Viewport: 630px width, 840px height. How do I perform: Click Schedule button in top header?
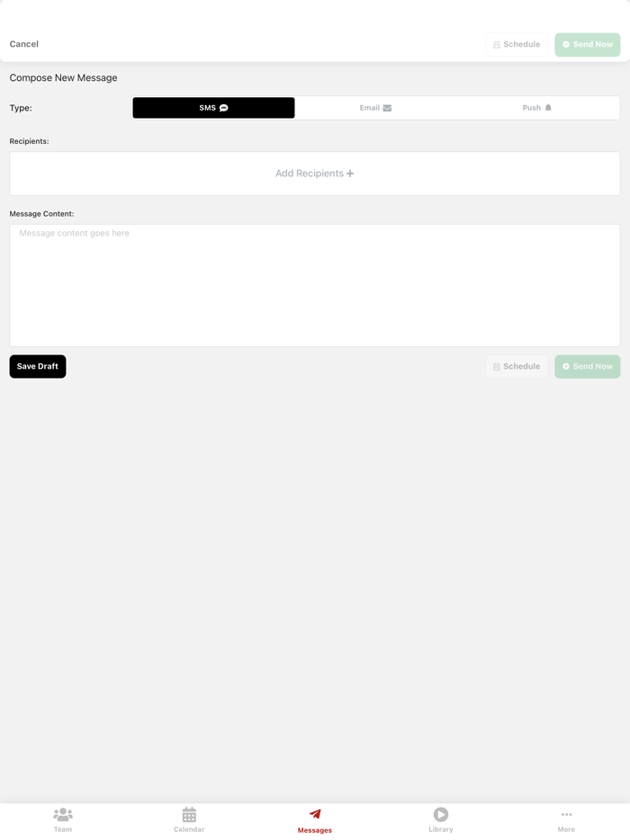[x=517, y=44]
